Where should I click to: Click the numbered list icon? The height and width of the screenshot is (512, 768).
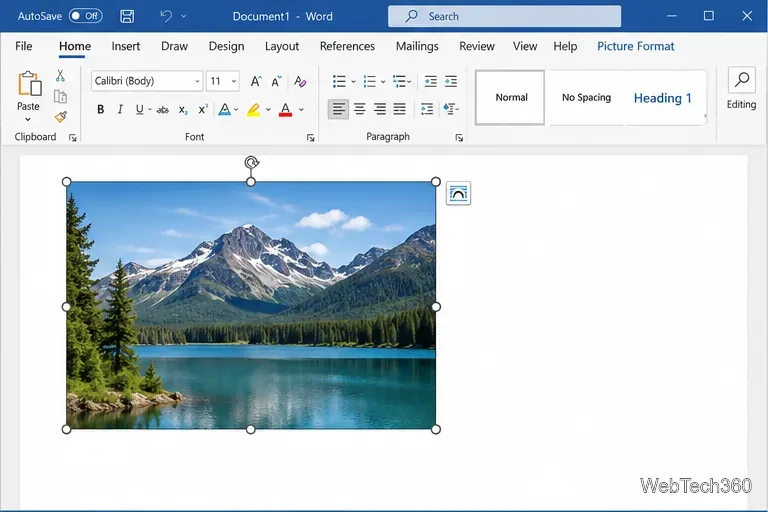click(x=369, y=81)
